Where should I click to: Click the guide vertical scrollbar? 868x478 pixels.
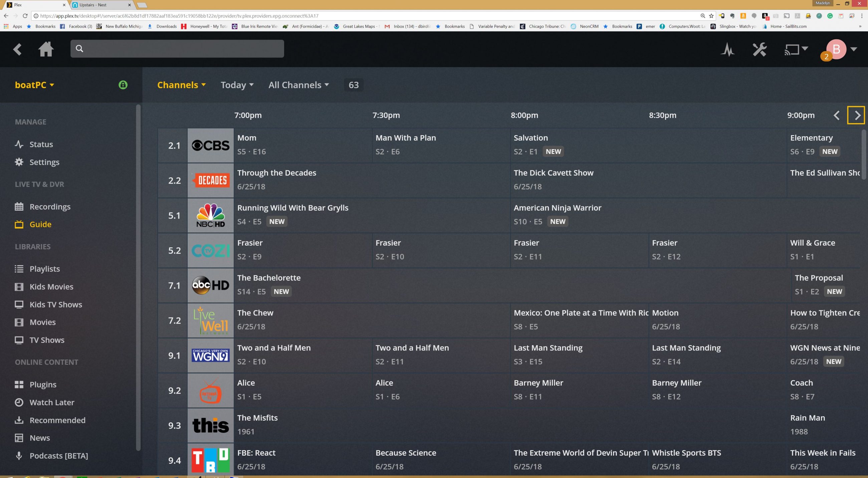coord(864,155)
